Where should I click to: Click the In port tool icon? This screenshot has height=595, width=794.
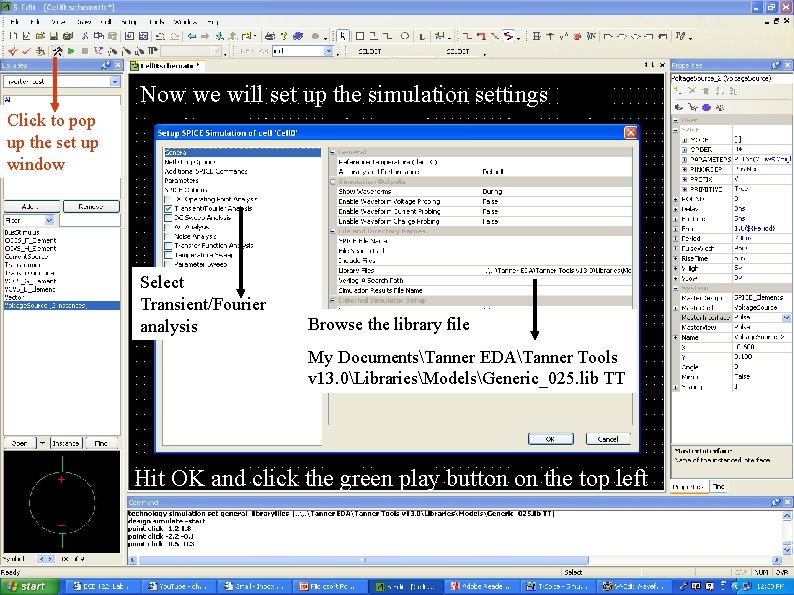pos(608,36)
